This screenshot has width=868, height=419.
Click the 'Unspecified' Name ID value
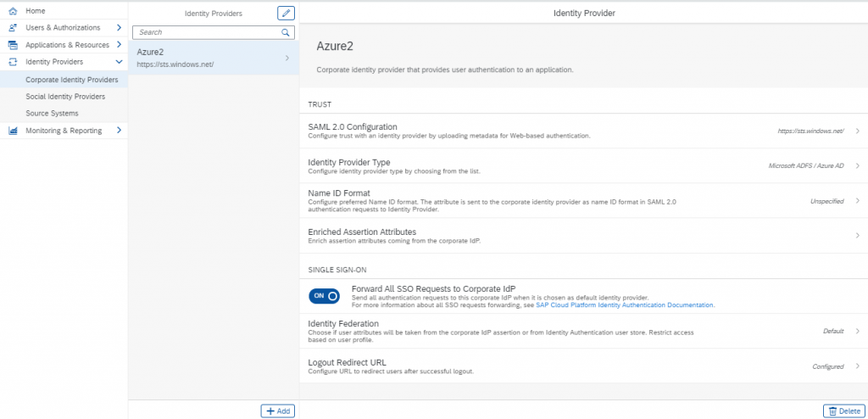[827, 201]
